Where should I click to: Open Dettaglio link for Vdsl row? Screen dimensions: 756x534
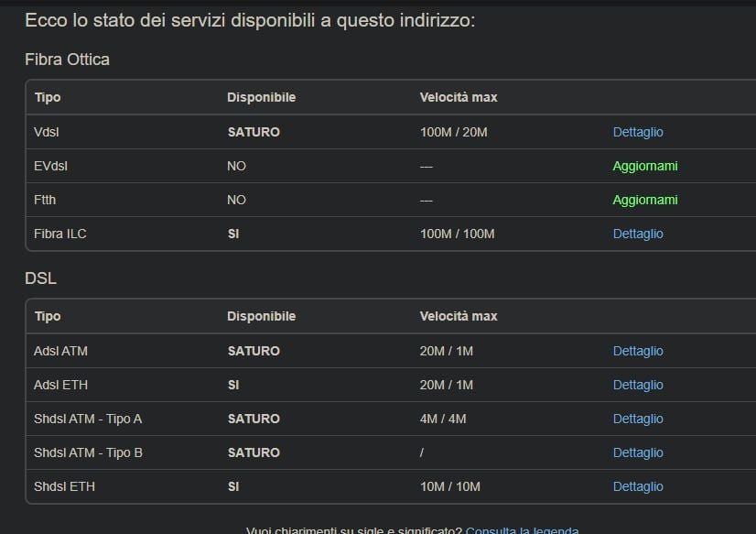(638, 132)
